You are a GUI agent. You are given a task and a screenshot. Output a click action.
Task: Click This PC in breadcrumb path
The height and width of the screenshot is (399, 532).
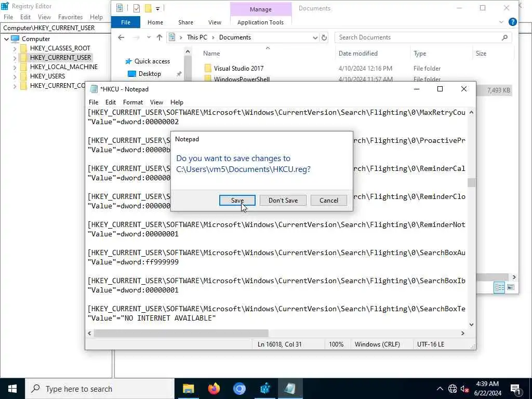[197, 37]
